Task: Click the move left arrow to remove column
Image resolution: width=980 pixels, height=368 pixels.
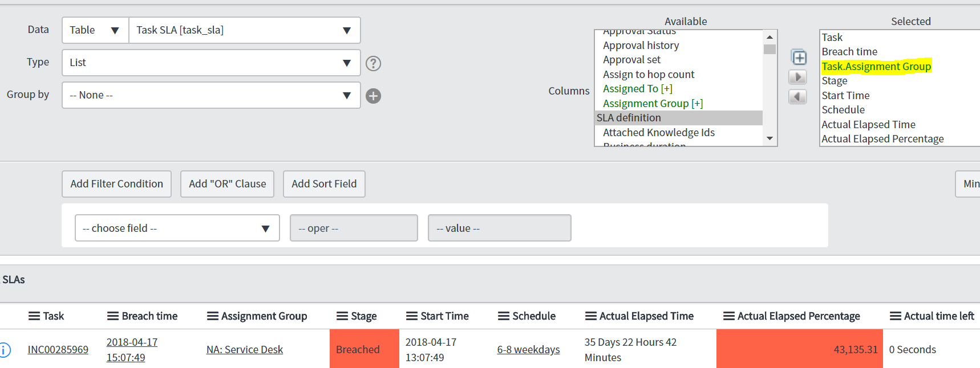Action: [797, 97]
